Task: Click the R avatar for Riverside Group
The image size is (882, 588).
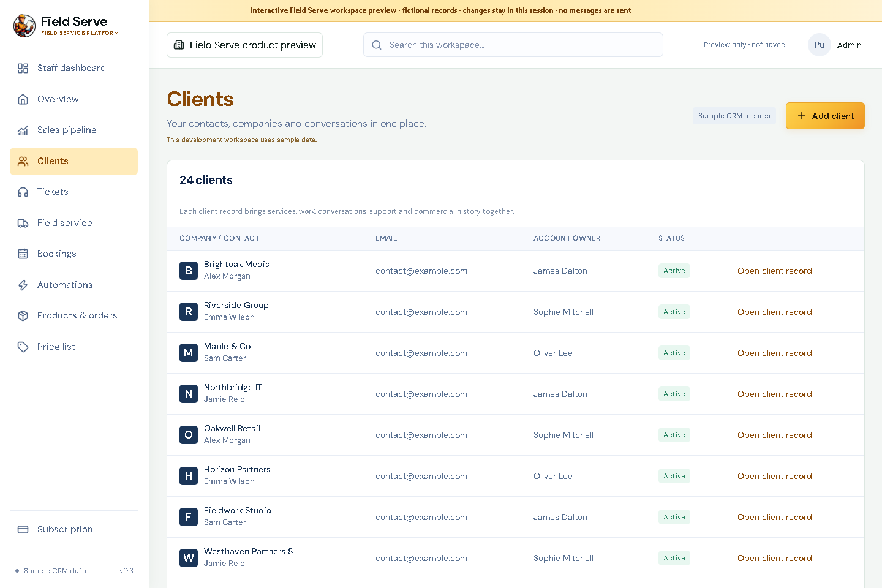Action: pyautogui.click(x=189, y=312)
